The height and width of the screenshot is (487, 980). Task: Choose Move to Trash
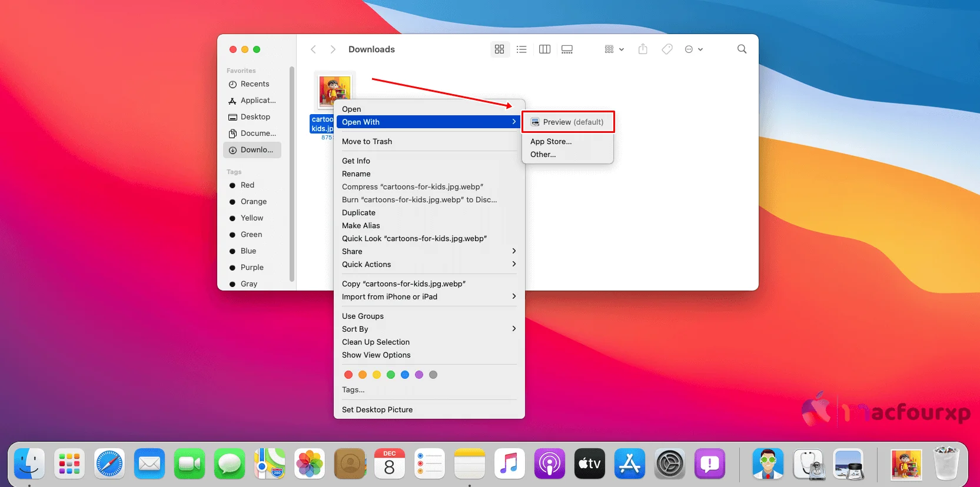click(429, 141)
